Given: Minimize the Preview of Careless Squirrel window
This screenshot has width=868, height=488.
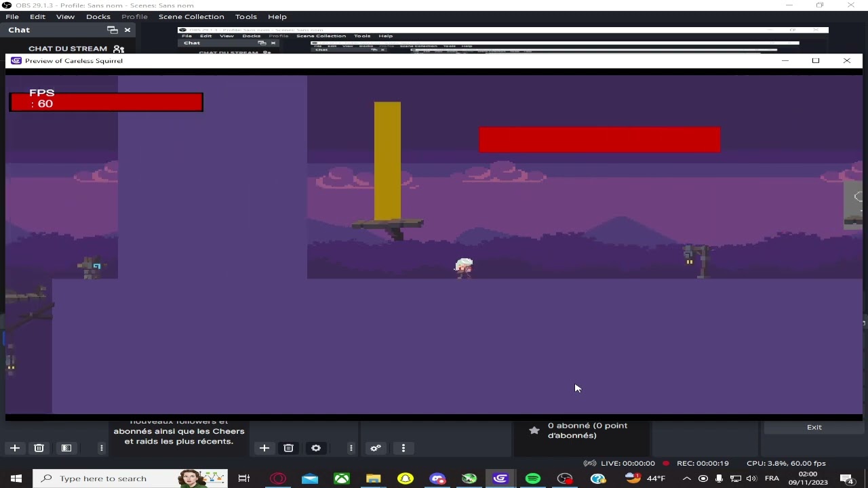Looking at the screenshot, I should 785,61.
